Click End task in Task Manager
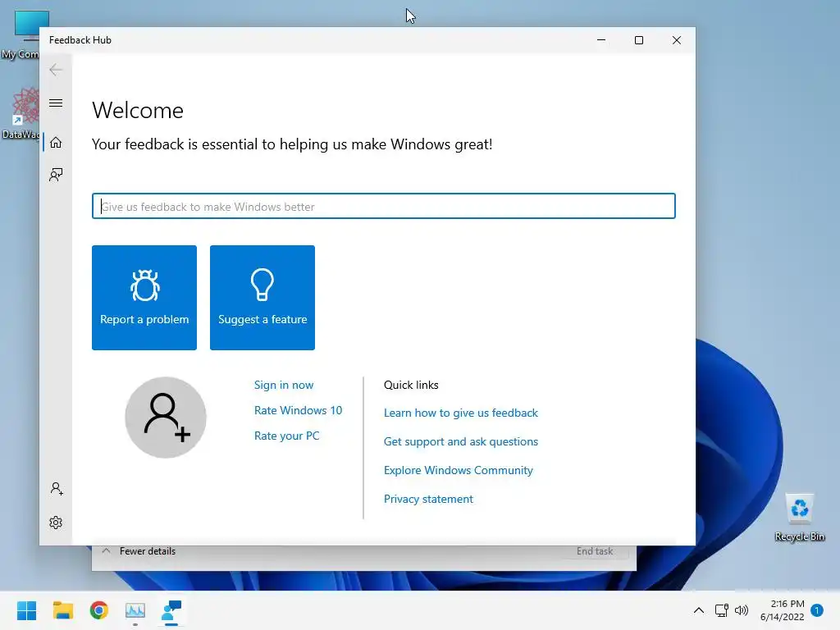The width and height of the screenshot is (840, 630). tap(595, 551)
